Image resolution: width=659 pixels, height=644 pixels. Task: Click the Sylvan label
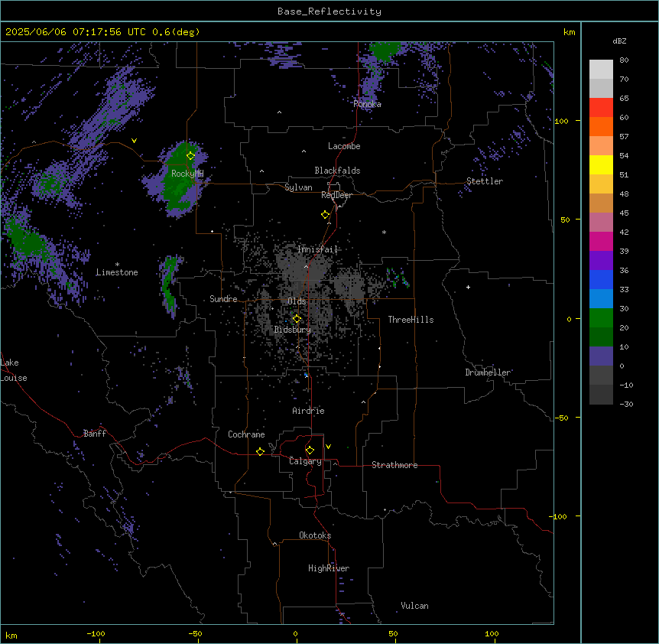coord(298,187)
